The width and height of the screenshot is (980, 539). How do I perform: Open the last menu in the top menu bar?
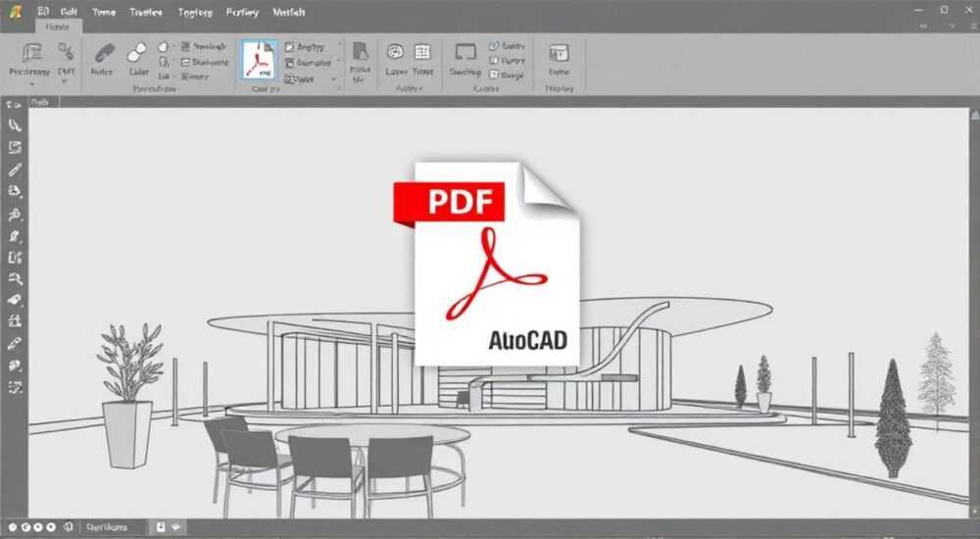(x=289, y=12)
